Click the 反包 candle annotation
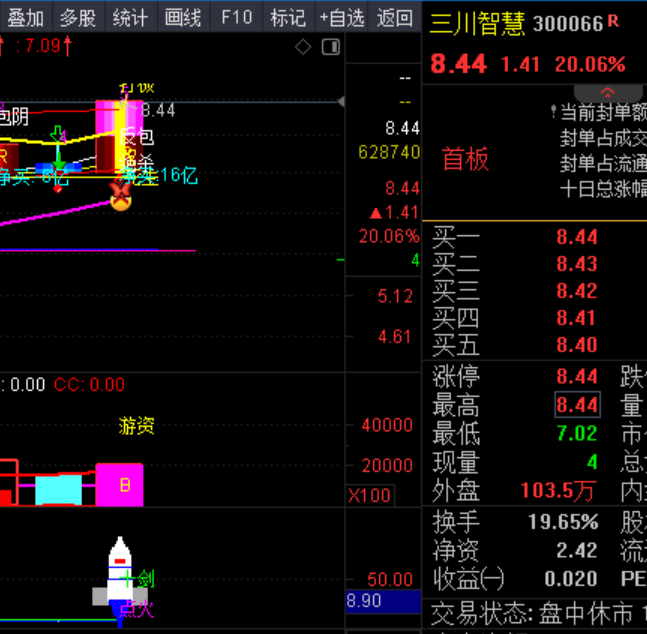Viewport: 647px width, 634px height. (137, 137)
